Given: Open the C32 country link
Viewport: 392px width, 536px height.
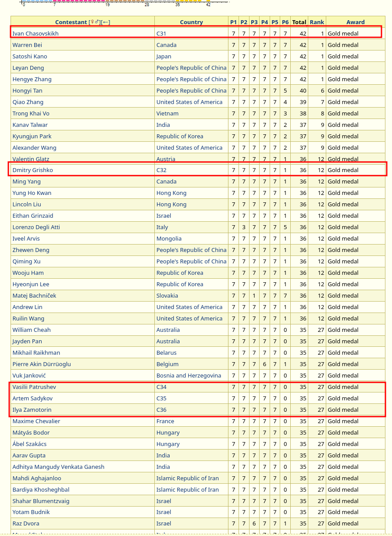Looking at the screenshot, I should pos(161,170).
